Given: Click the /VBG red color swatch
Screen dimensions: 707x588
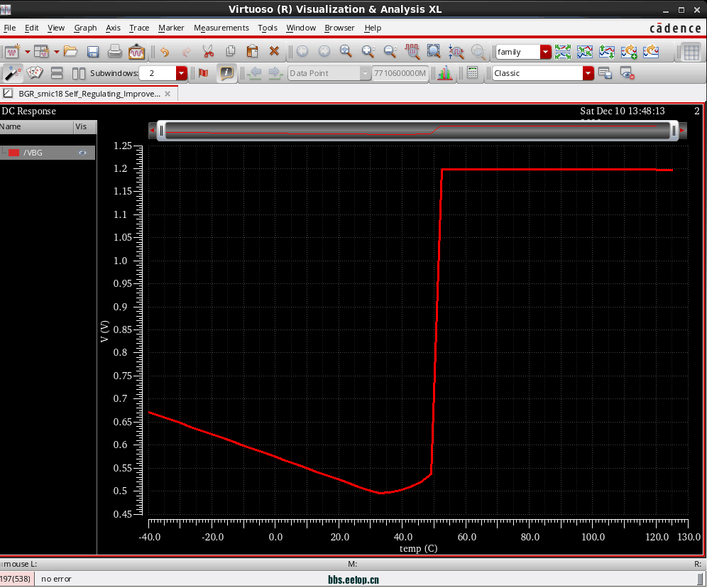Looking at the screenshot, I should coord(14,153).
